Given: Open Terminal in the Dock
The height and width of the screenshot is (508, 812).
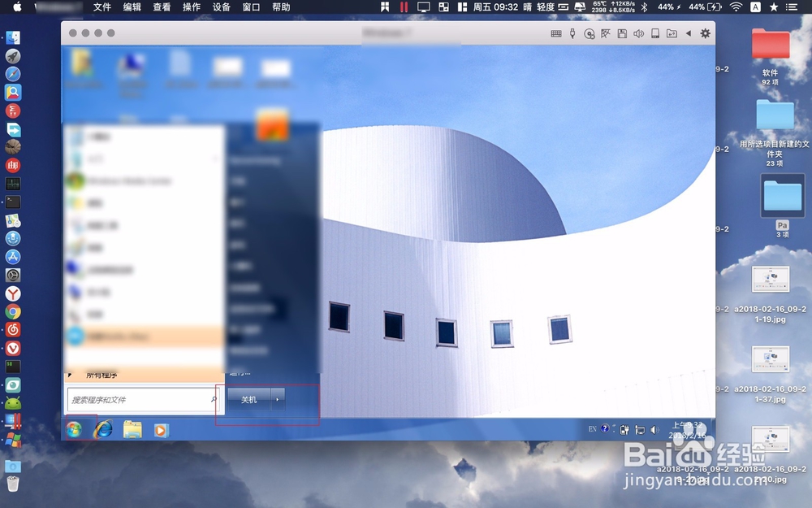Looking at the screenshot, I should [13, 202].
